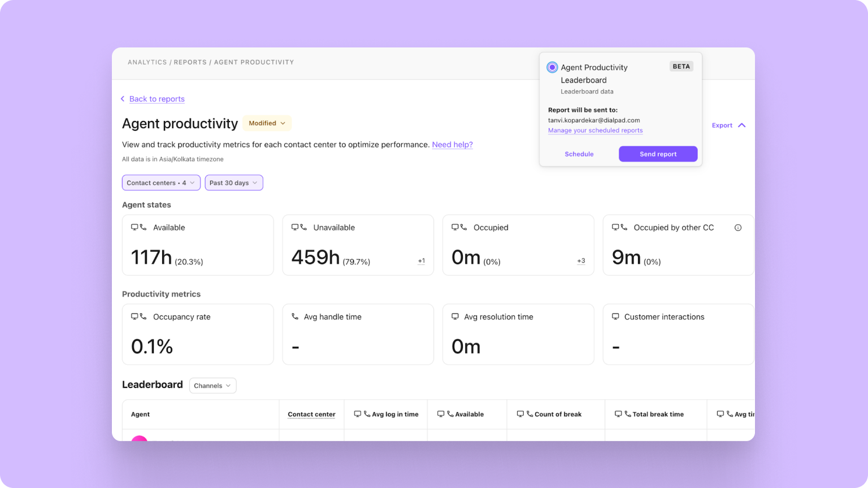The height and width of the screenshot is (488, 868).
Task: Open the Contact centers filter dropdown
Action: pos(160,182)
